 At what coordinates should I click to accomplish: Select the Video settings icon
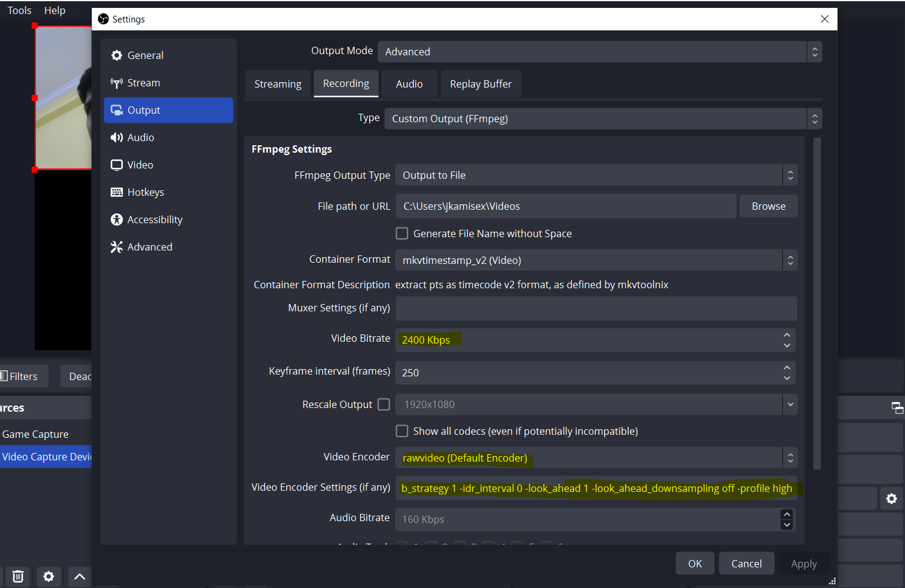point(116,165)
